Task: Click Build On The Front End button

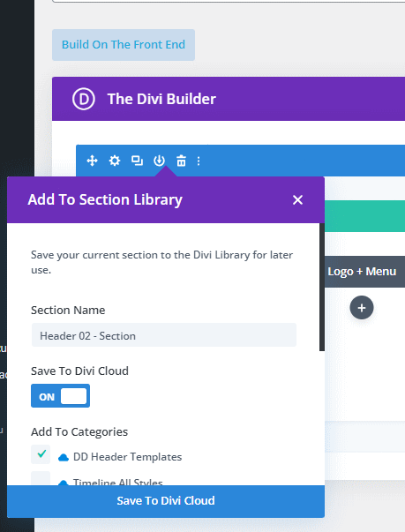Action: (124, 45)
